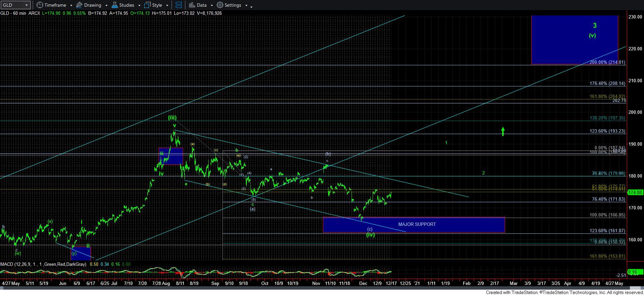The height and width of the screenshot is (295, 644).
Task: Select the green (iii) wave label
Action: [x=172, y=118]
